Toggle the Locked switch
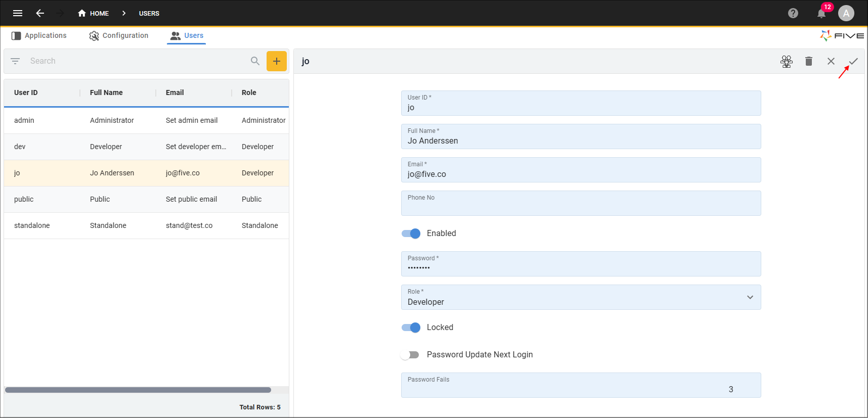The image size is (868, 418). 411,328
